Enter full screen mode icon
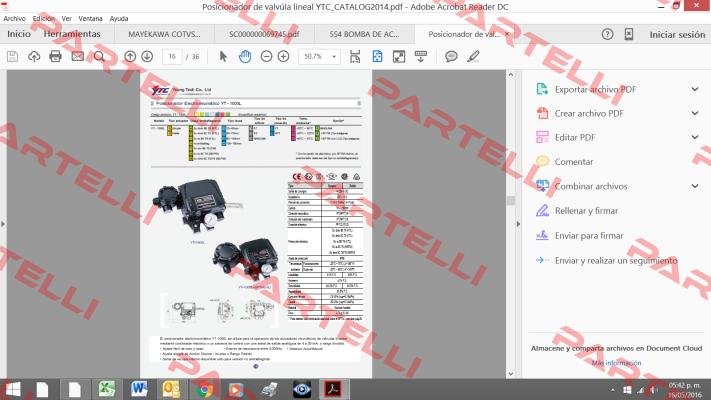This screenshot has width=711, height=400. (399, 57)
